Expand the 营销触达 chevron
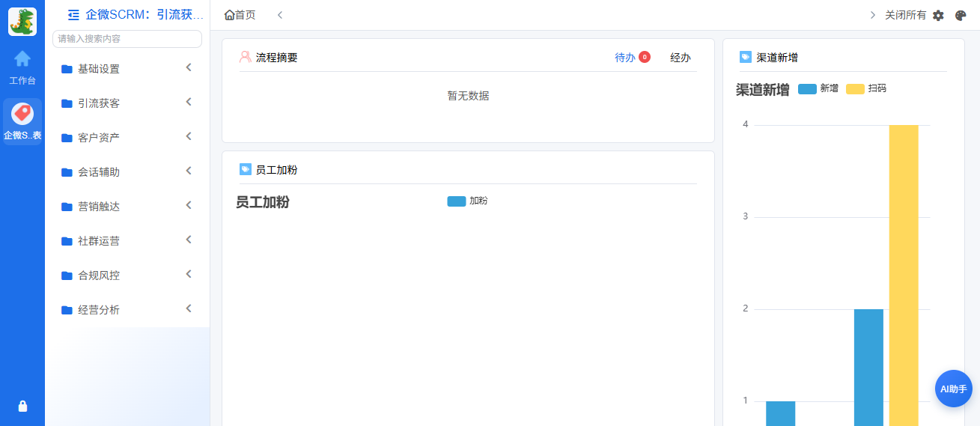The width and height of the screenshot is (980, 426). (189, 205)
